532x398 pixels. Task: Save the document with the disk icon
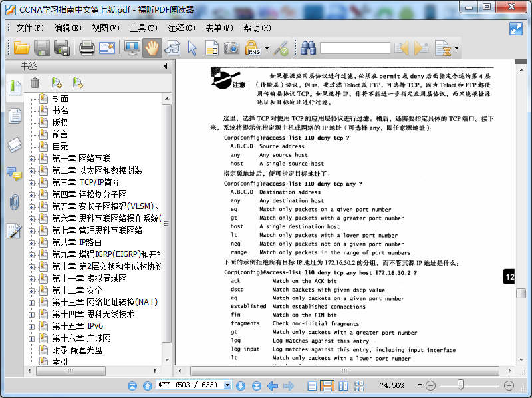42,48
